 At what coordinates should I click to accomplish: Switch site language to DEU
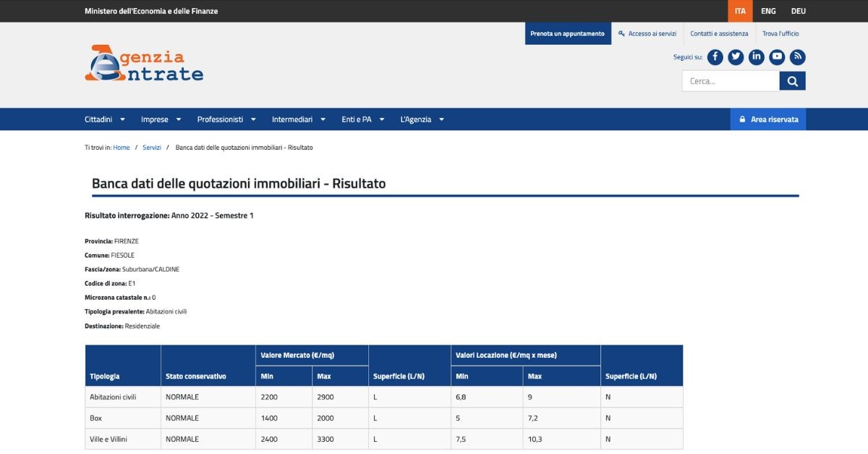pos(798,11)
